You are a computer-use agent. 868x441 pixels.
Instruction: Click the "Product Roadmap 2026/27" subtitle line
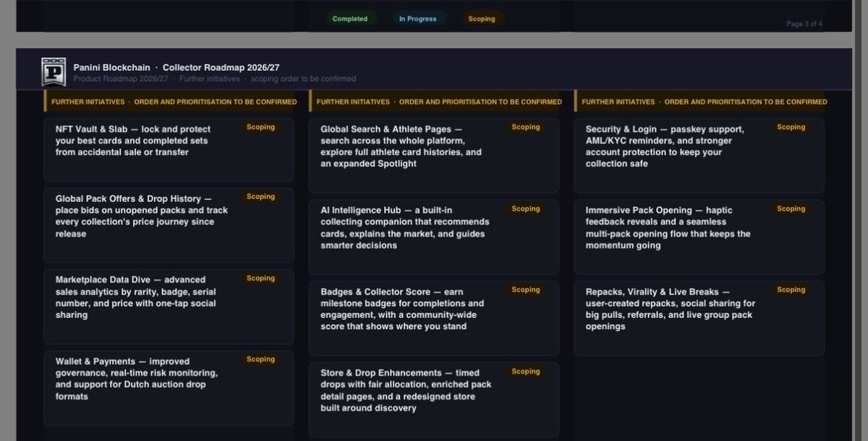[x=214, y=79]
